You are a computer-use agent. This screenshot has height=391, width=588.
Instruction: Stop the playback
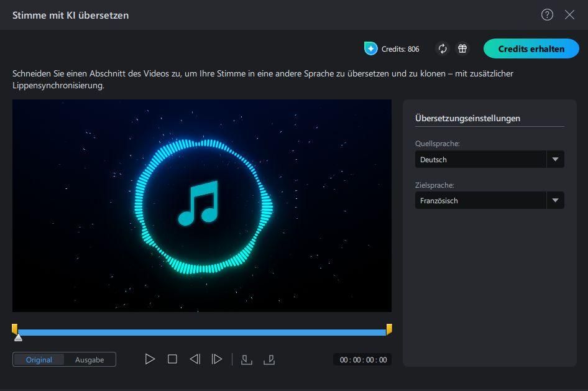[x=172, y=359]
